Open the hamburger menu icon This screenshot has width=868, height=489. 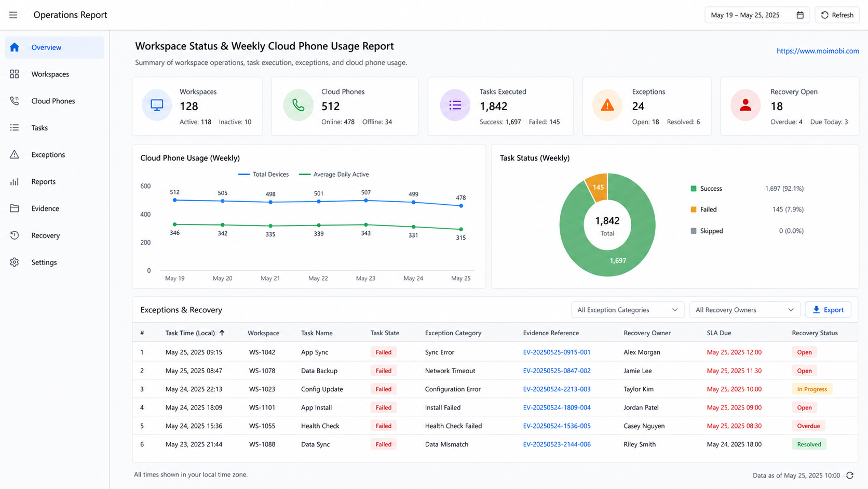click(x=13, y=15)
